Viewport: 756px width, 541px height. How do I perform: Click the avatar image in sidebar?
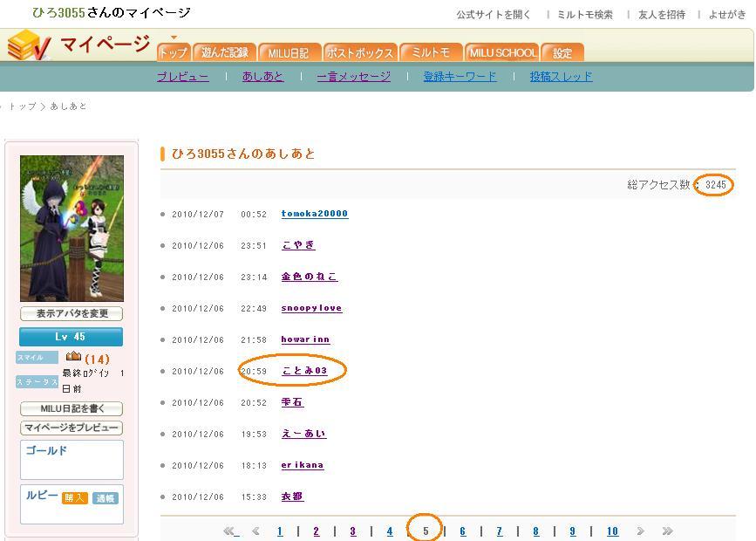(72, 229)
